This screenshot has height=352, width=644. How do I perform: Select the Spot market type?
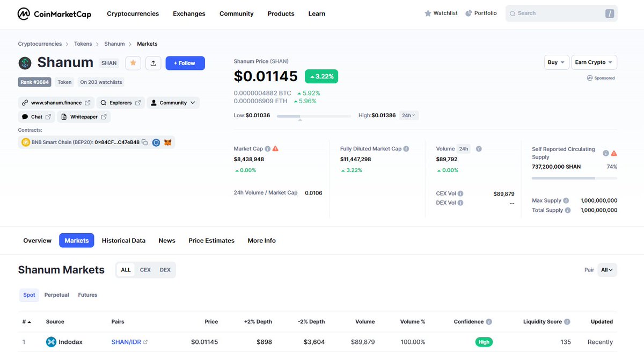(x=29, y=295)
